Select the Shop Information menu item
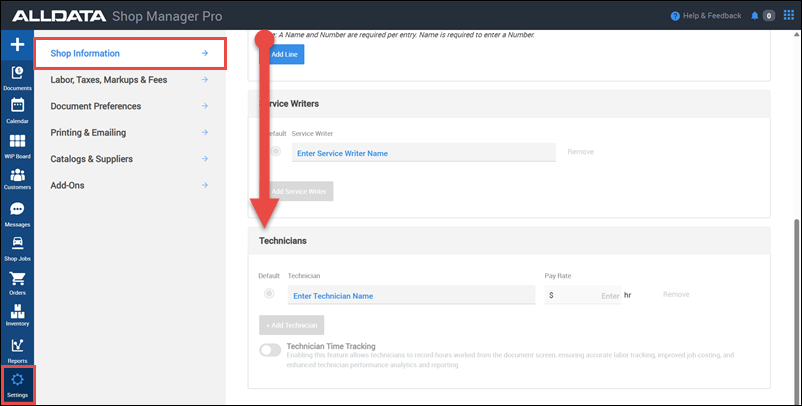The image size is (802, 406). click(129, 53)
